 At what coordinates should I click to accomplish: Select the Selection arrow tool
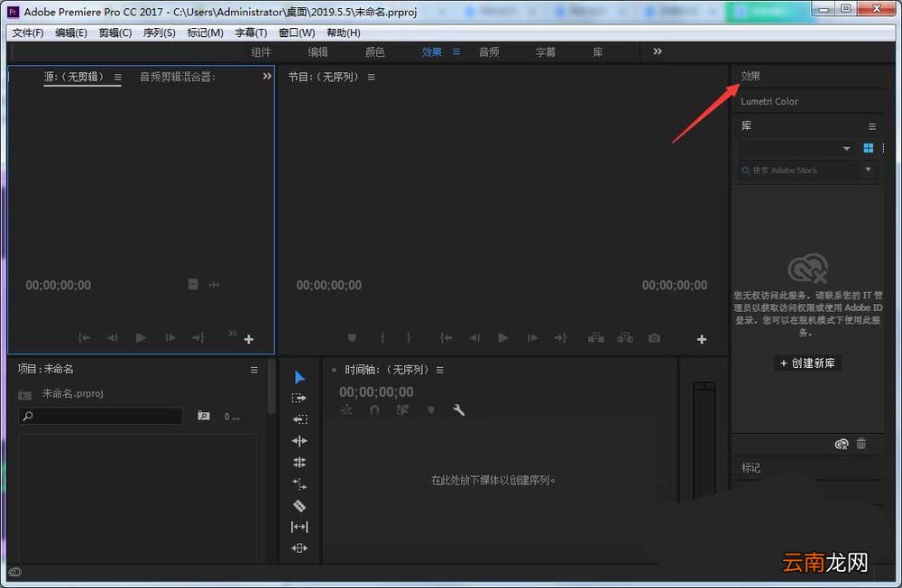(x=299, y=378)
